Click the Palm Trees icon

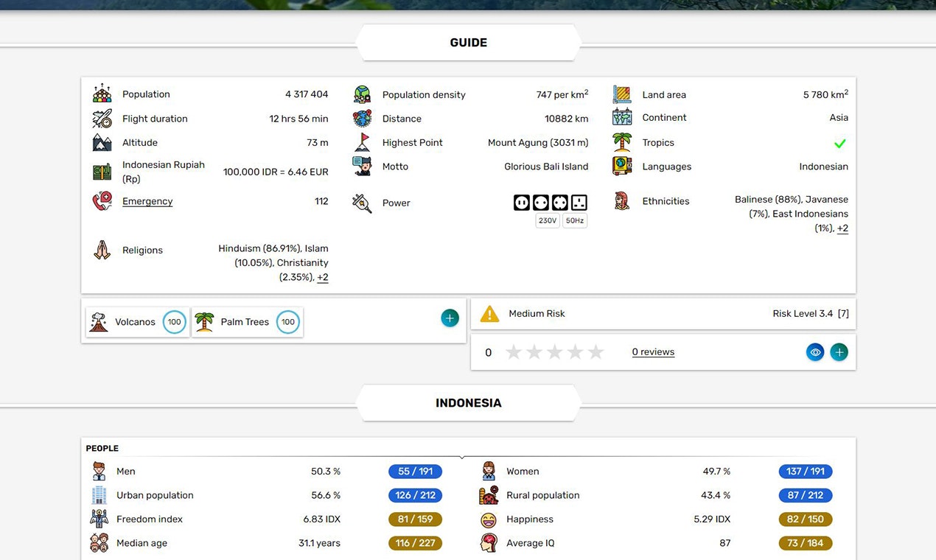pyautogui.click(x=204, y=321)
